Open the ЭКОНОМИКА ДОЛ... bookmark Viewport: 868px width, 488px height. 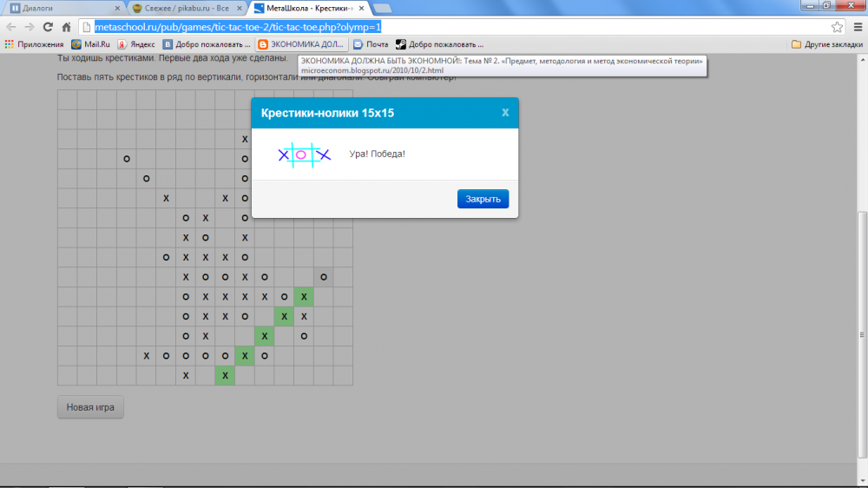[302, 44]
